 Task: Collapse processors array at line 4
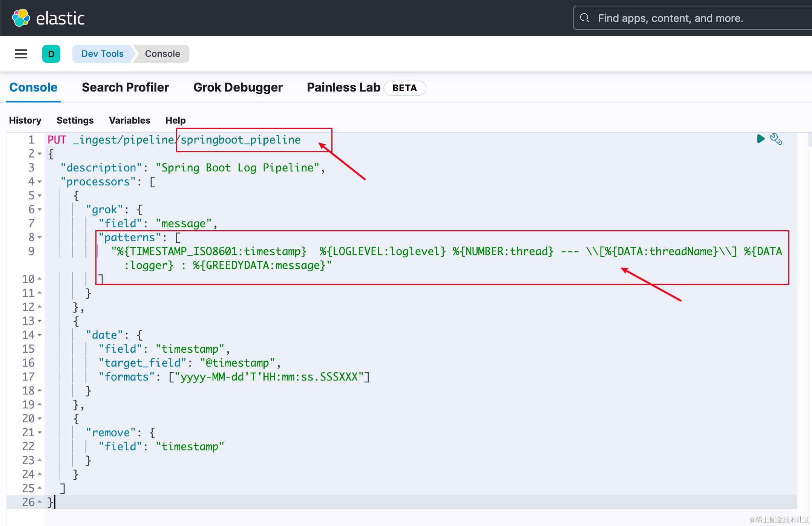pos(40,182)
